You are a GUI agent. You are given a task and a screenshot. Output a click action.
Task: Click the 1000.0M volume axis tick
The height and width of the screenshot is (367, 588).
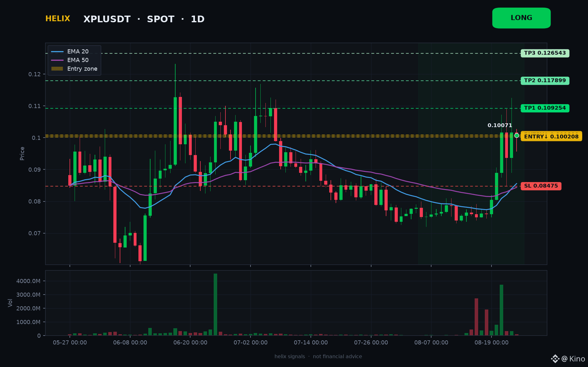point(28,322)
